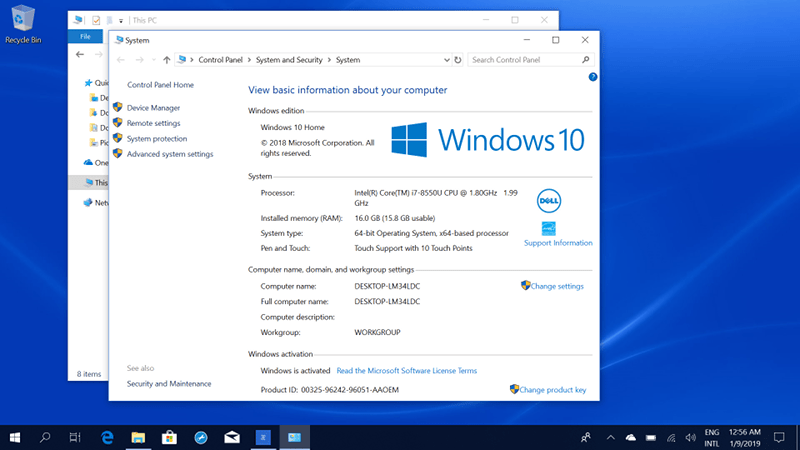Go up one level with up arrow
The image size is (800, 450).
[166, 60]
